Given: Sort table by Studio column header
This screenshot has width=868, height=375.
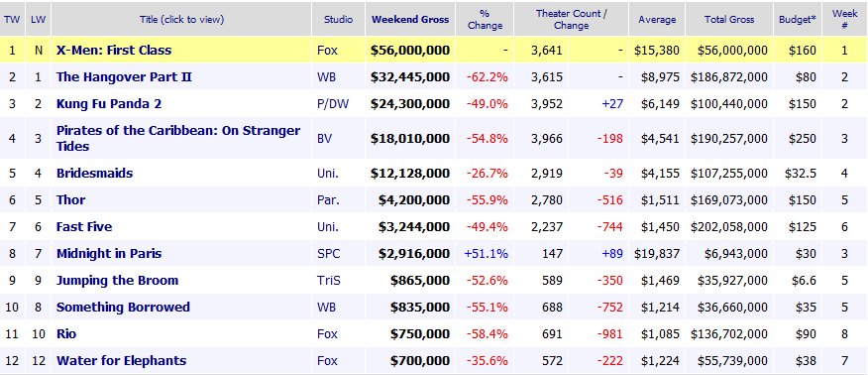Looking at the screenshot, I should click(338, 20).
